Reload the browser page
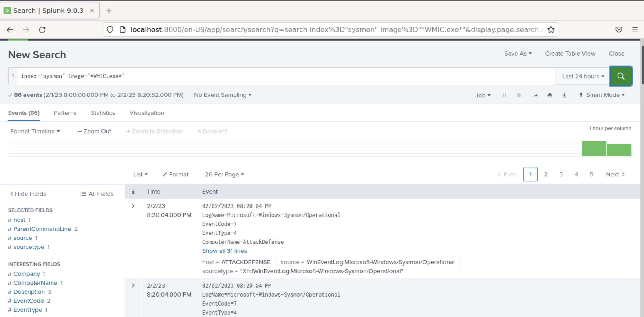The width and height of the screenshot is (644, 317). point(42,30)
